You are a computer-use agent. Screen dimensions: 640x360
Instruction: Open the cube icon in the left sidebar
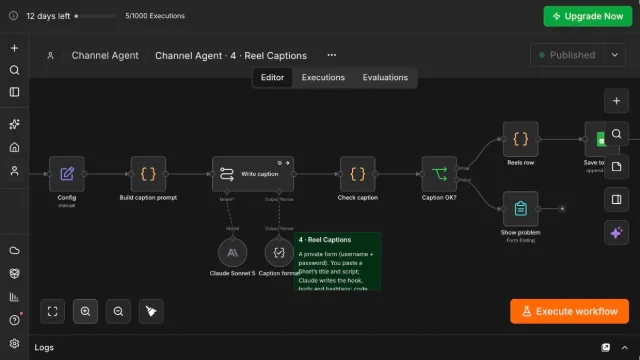[x=14, y=273]
